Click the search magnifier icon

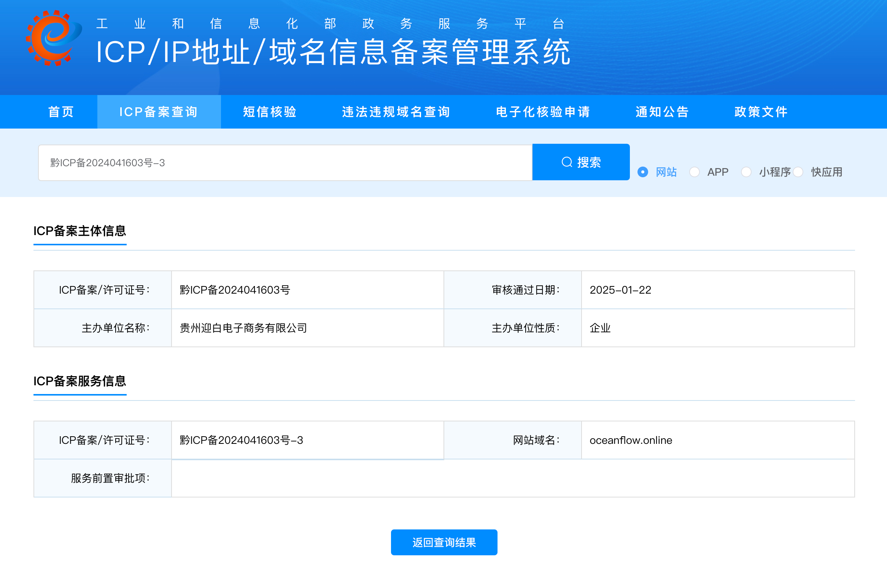(x=567, y=162)
